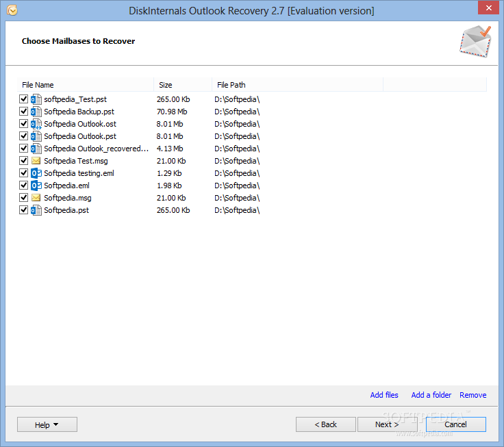Click the Add files link

coord(384,395)
